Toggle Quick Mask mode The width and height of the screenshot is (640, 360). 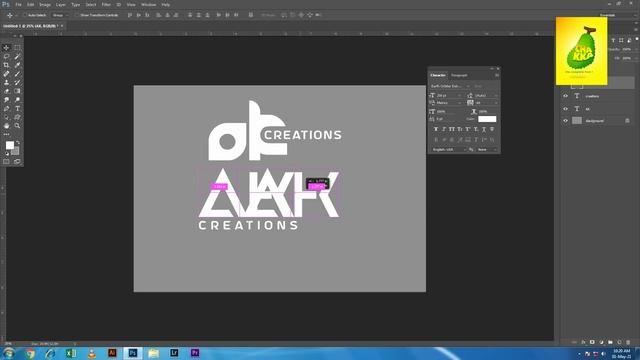point(6,162)
